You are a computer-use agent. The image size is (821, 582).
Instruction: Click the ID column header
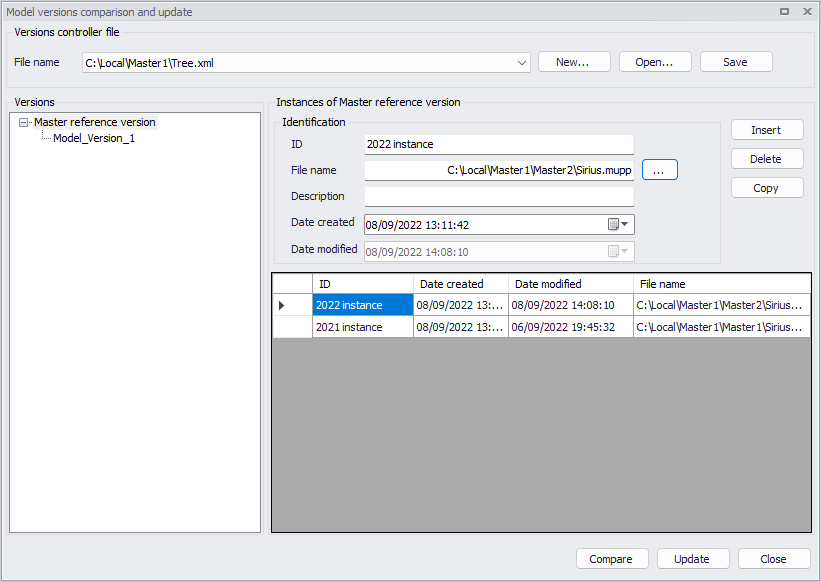[363, 284]
